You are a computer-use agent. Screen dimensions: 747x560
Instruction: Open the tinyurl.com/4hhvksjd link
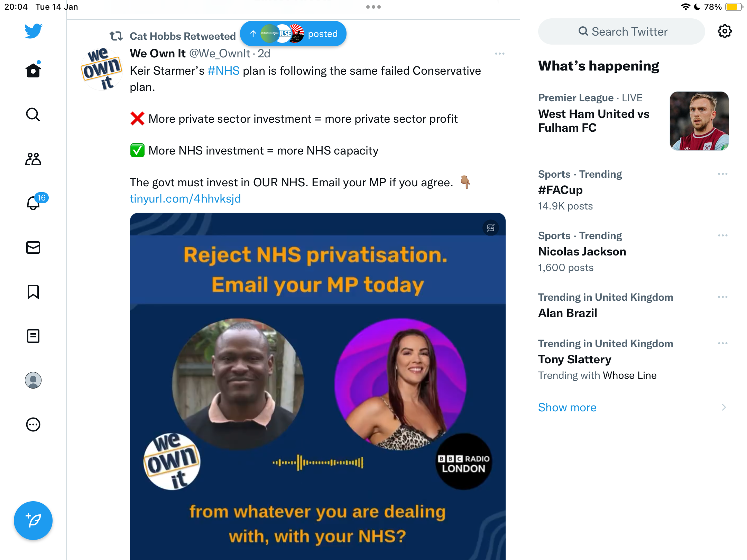(x=185, y=199)
